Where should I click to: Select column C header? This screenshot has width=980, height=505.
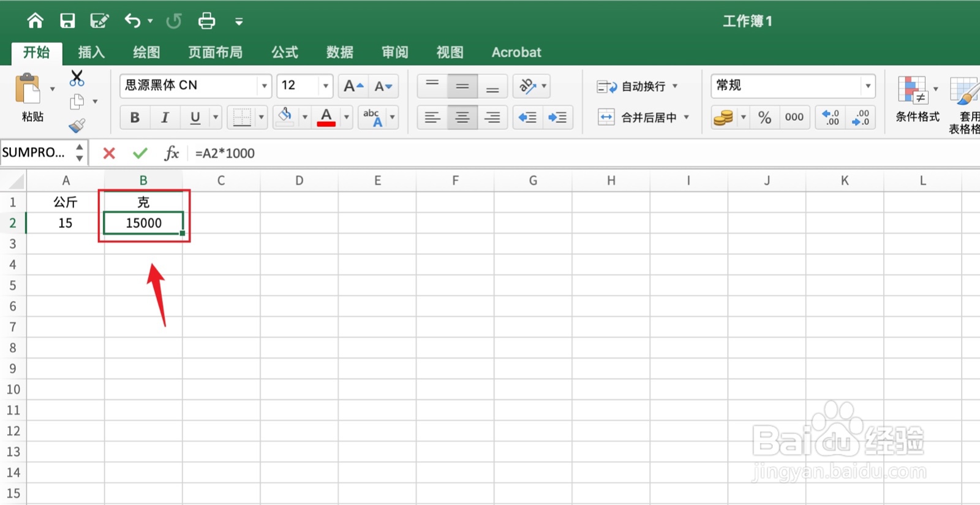coord(221,181)
